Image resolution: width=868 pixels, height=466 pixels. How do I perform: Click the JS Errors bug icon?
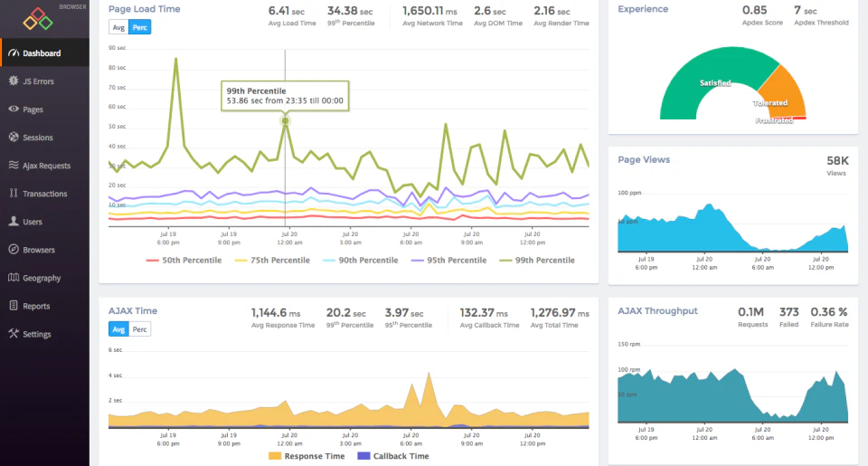click(x=14, y=81)
